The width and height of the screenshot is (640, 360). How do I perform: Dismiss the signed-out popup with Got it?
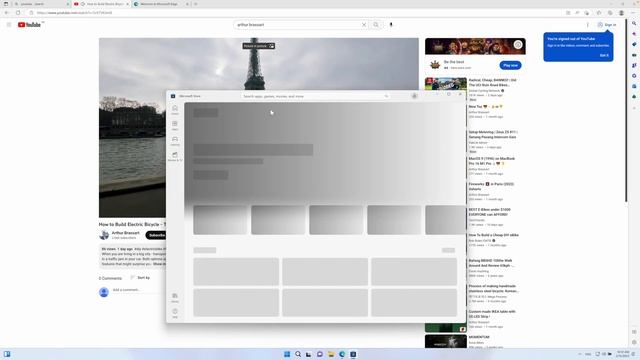tap(604, 55)
